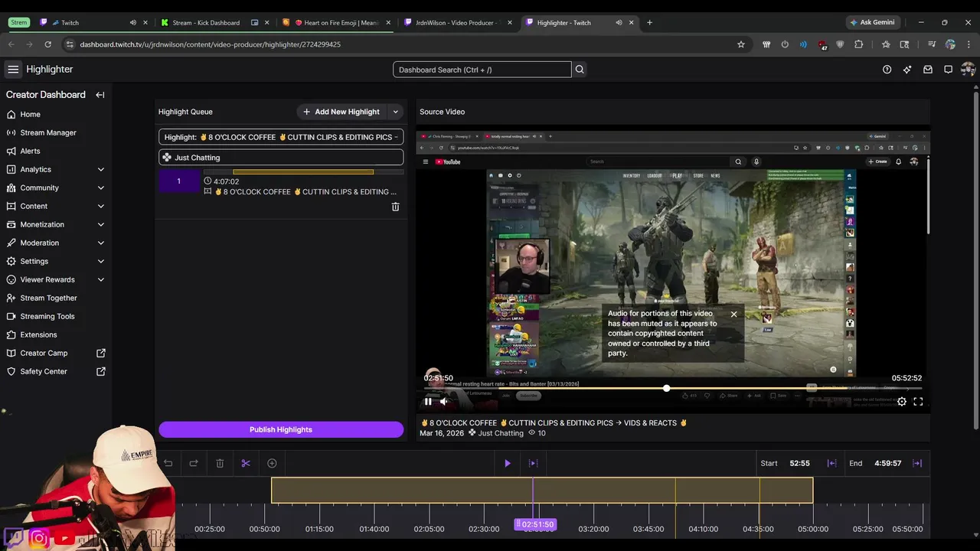Screen dimensions: 980x551
Task: Edit the Highlight title text field
Action: coord(281,137)
